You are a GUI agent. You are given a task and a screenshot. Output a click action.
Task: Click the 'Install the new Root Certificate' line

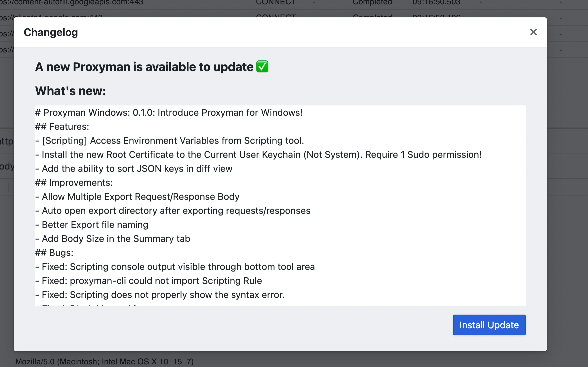tap(258, 154)
